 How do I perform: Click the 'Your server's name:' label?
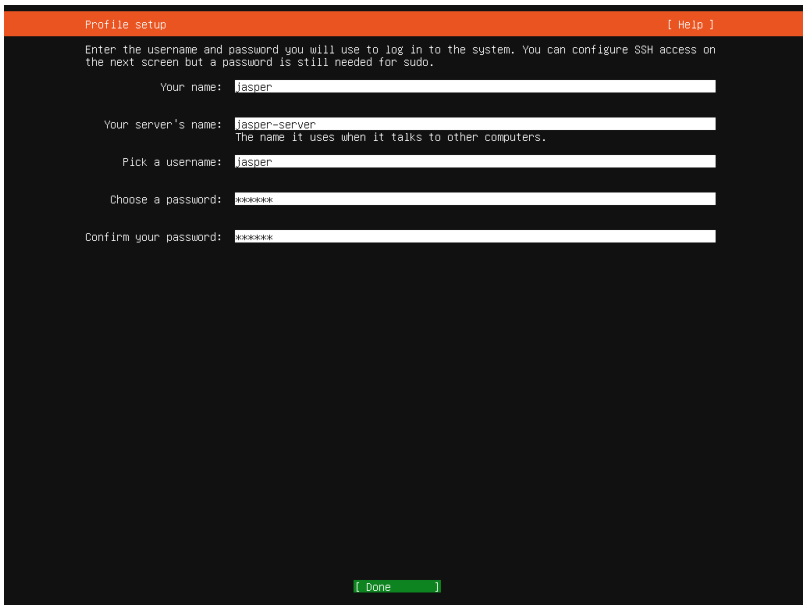[x=162, y=124]
